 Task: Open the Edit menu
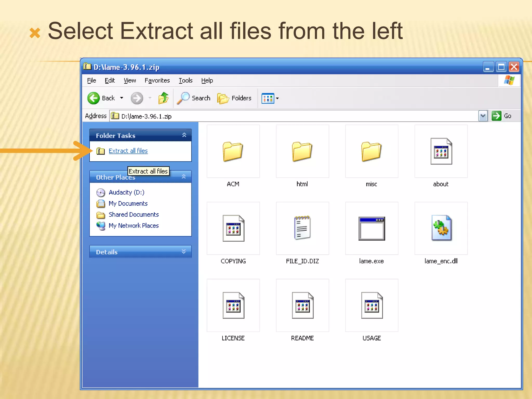pos(110,81)
